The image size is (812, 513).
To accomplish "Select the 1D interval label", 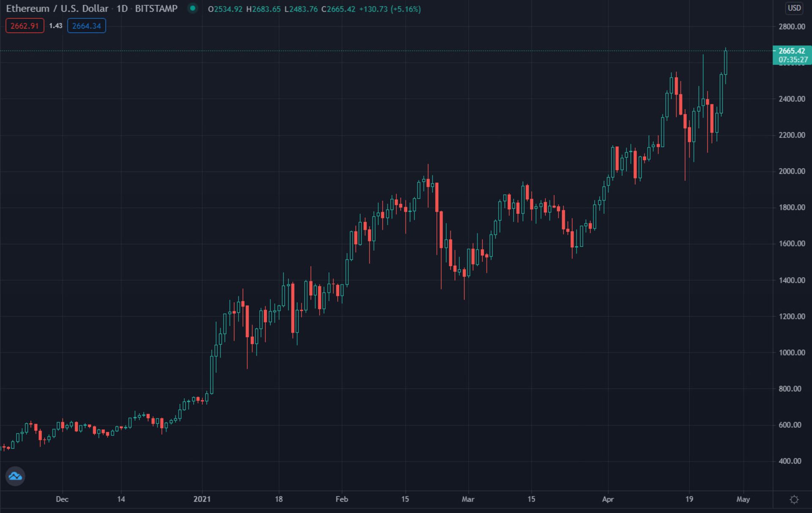I will pyautogui.click(x=122, y=8).
